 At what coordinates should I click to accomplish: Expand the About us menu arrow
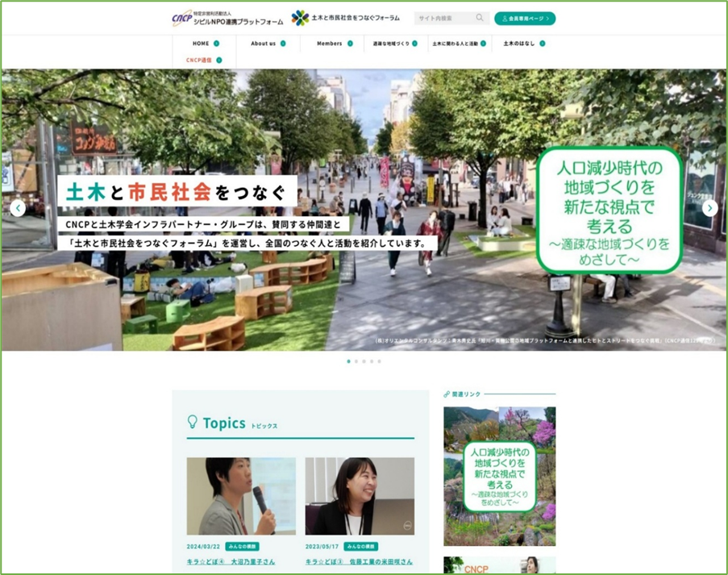click(283, 44)
